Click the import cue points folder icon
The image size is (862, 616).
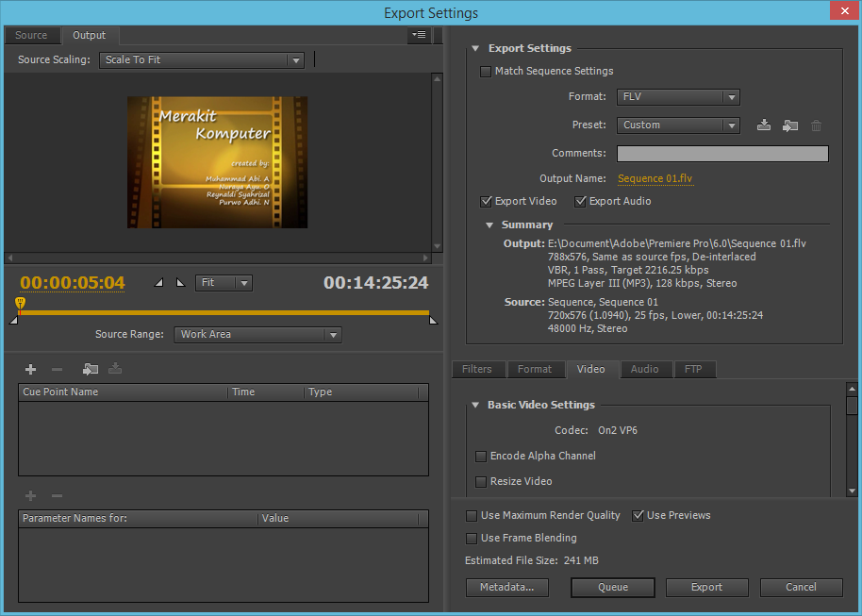(91, 369)
